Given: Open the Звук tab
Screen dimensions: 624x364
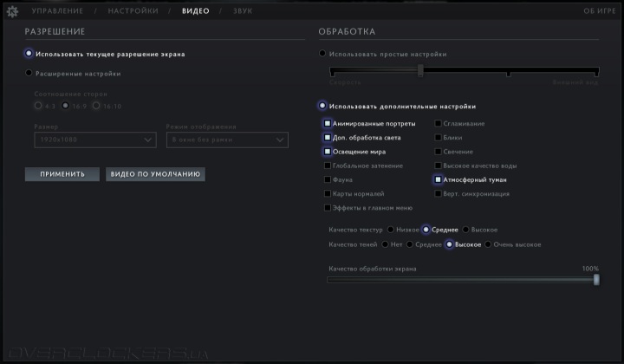Looking at the screenshot, I should click(242, 11).
